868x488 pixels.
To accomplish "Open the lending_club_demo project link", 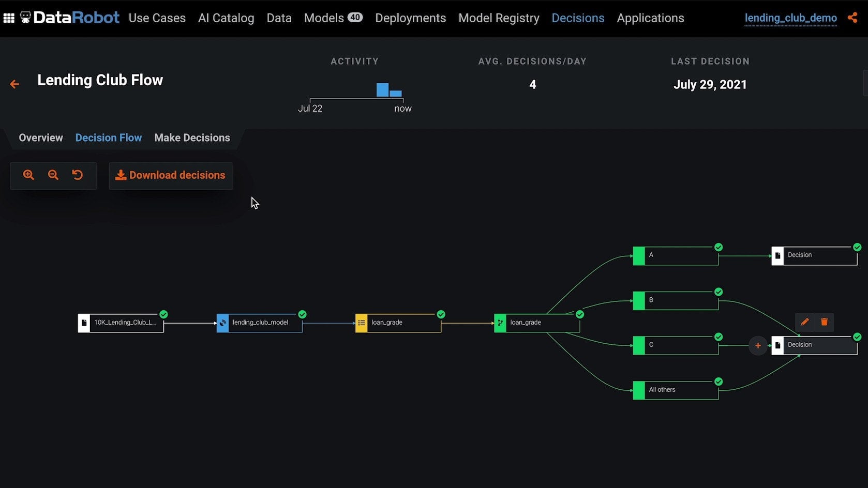I will pyautogui.click(x=790, y=18).
